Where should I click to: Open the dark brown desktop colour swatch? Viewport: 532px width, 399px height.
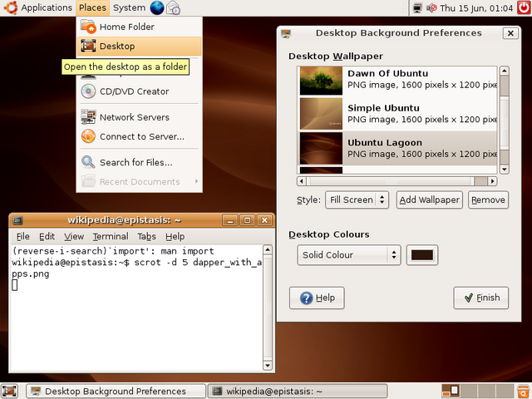[x=422, y=255]
